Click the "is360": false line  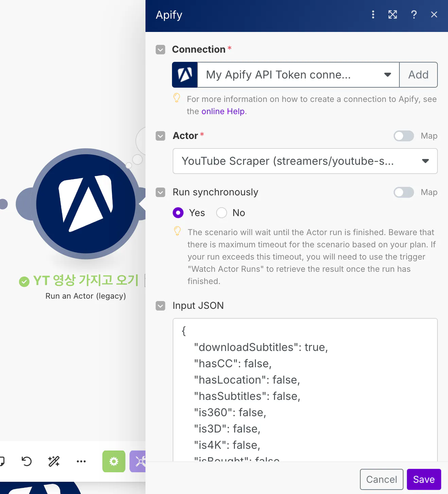230,412
